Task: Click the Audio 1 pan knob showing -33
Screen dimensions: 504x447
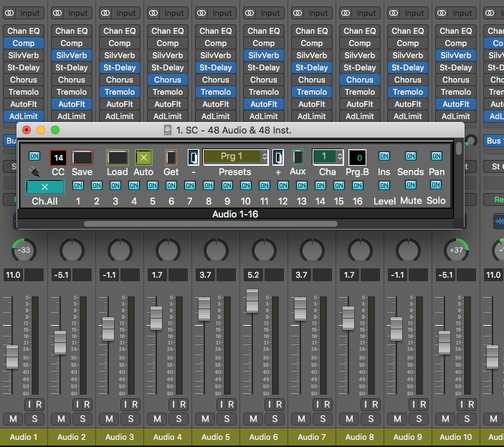Action: (24, 250)
